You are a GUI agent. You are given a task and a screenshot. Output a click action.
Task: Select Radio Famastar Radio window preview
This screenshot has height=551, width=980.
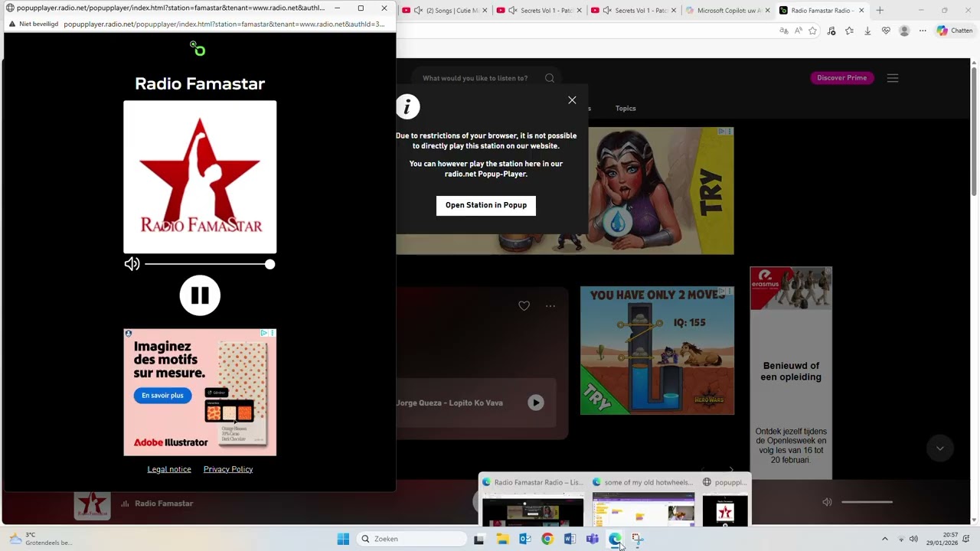533,500
